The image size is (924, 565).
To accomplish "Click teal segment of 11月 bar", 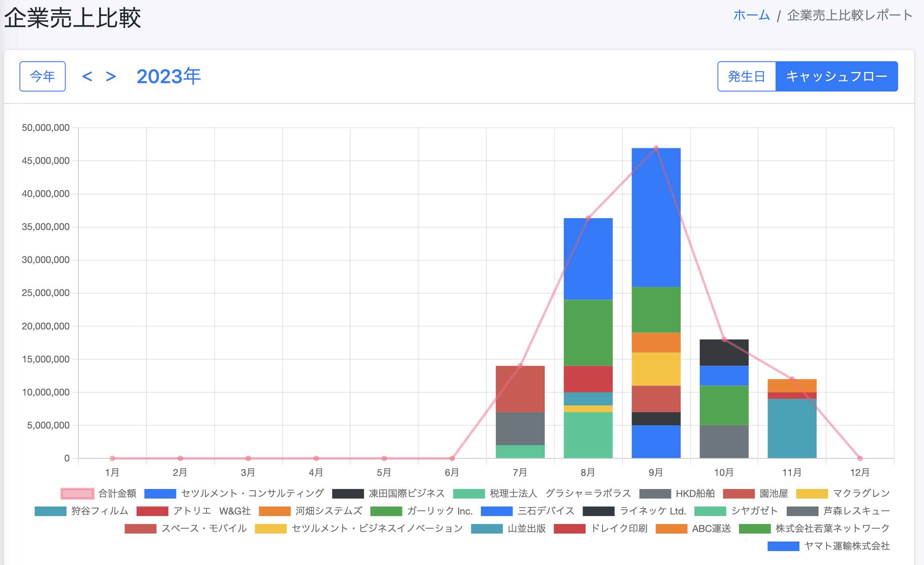I will (x=792, y=429).
